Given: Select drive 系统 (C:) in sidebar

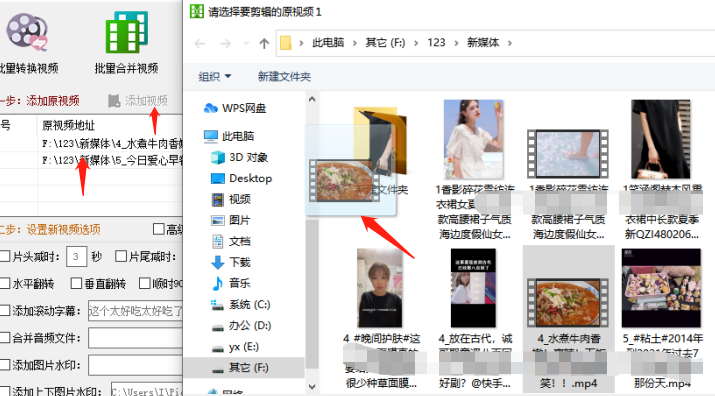Looking at the screenshot, I should click(x=240, y=305).
